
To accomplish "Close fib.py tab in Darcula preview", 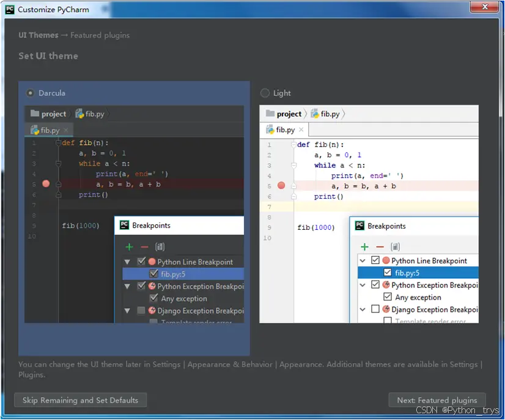I will [65, 130].
